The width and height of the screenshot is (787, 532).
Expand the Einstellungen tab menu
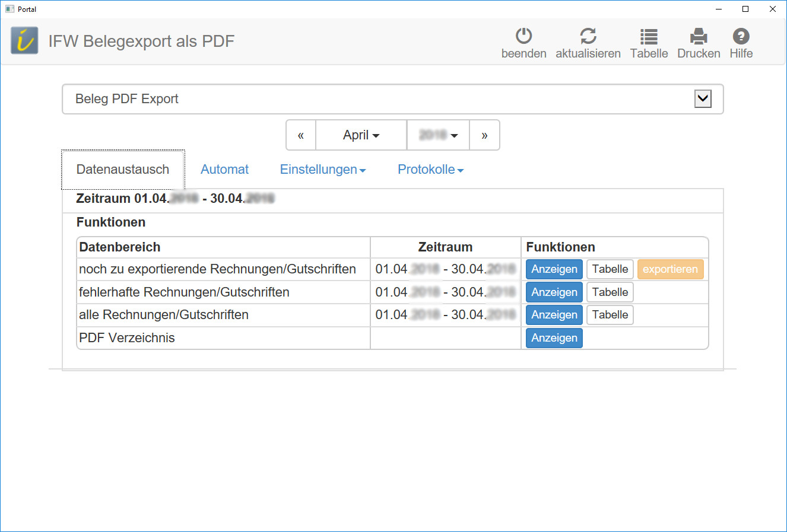(322, 170)
